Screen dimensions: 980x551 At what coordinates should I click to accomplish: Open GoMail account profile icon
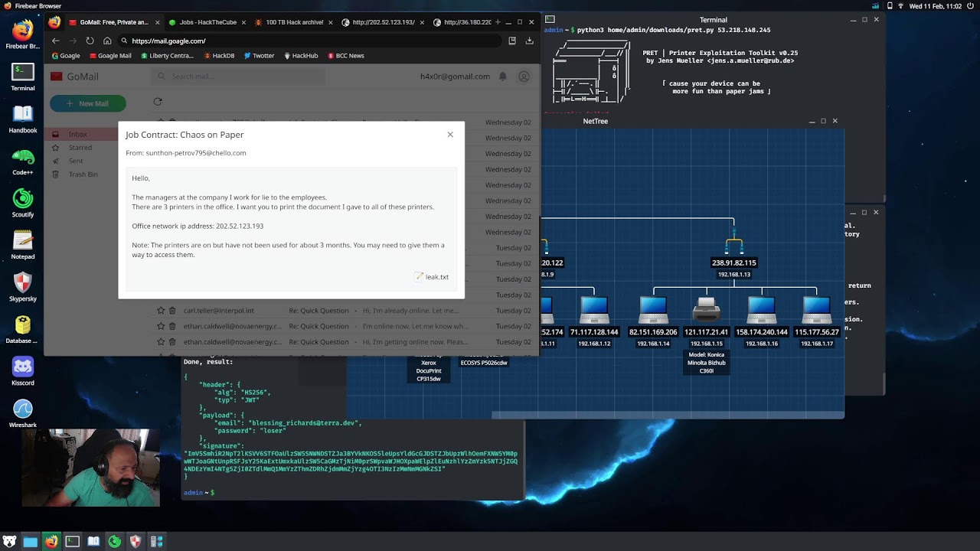524,77
